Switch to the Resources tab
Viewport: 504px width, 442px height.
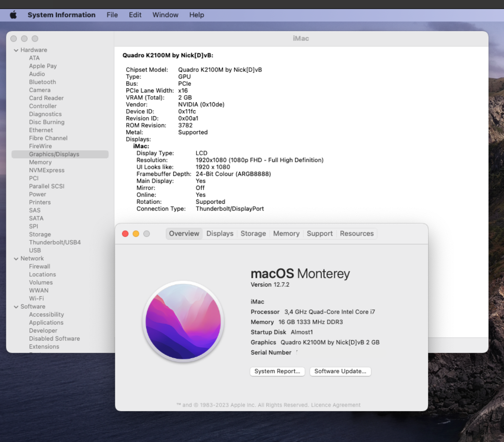[357, 234]
